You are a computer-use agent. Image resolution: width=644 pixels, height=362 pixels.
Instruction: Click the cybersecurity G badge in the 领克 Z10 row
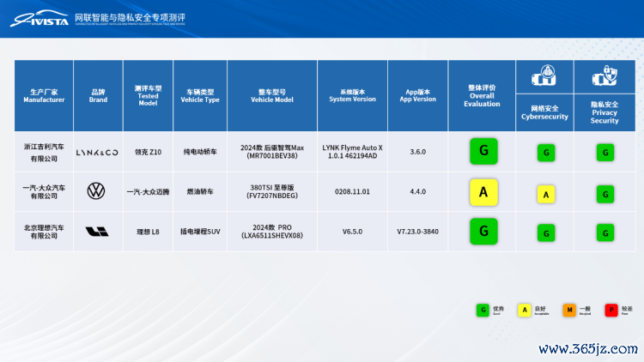coord(546,153)
